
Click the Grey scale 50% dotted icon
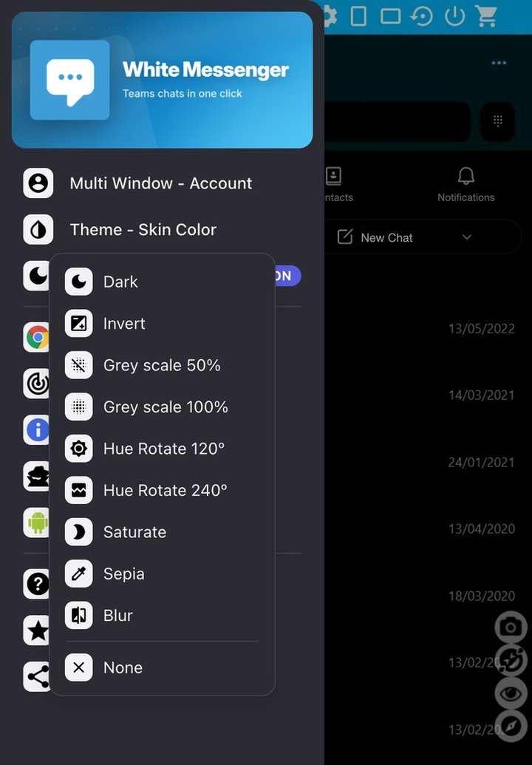pyautogui.click(x=78, y=365)
